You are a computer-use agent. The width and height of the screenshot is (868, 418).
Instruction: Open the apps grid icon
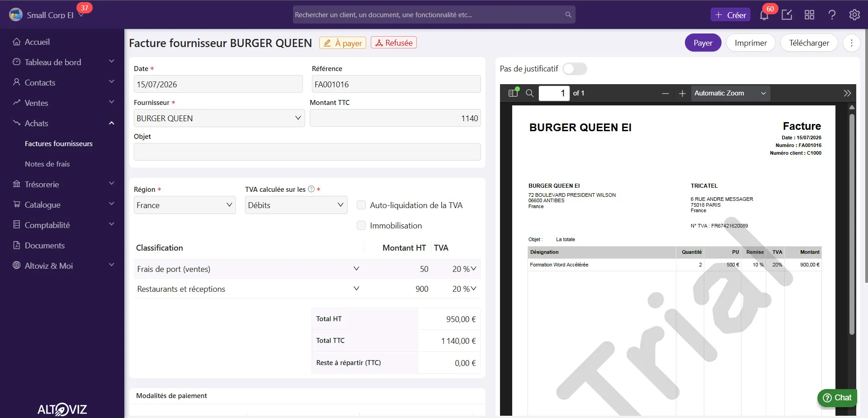coord(809,15)
